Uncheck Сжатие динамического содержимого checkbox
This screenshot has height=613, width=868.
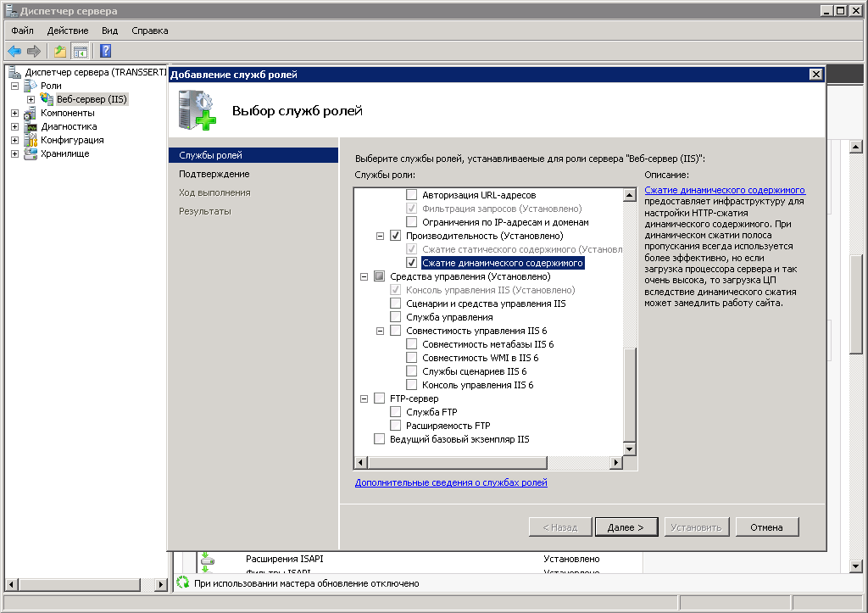tap(412, 263)
